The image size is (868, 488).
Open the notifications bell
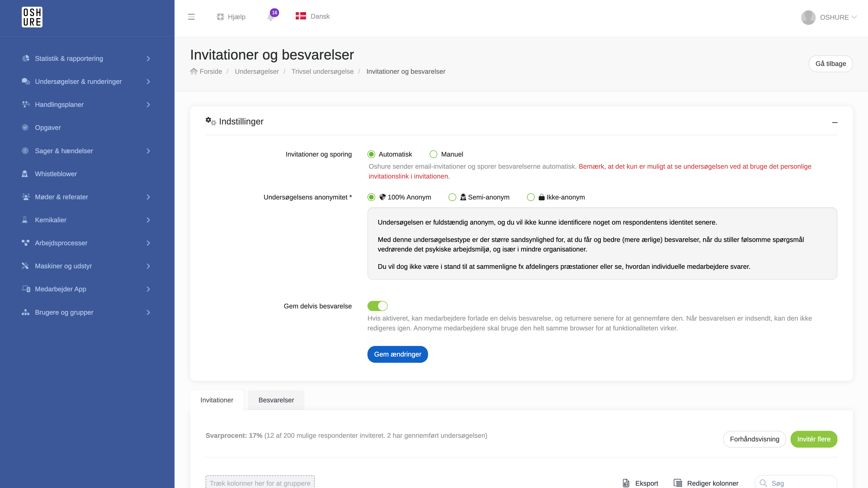pyautogui.click(x=271, y=17)
